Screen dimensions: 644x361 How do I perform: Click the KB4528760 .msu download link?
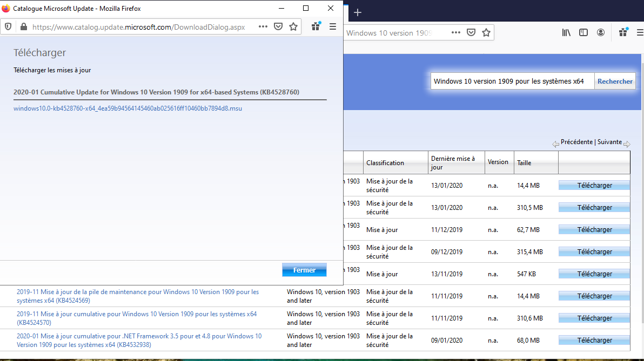click(128, 108)
